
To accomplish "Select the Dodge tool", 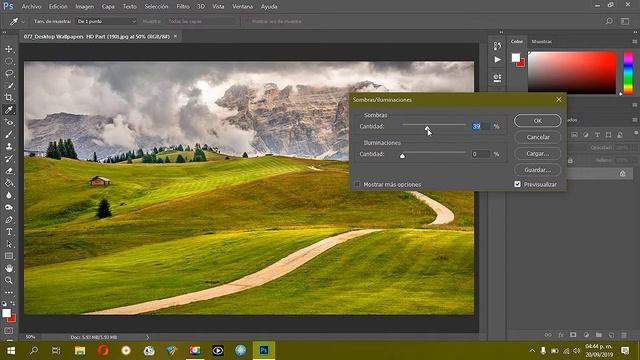I will [9, 207].
